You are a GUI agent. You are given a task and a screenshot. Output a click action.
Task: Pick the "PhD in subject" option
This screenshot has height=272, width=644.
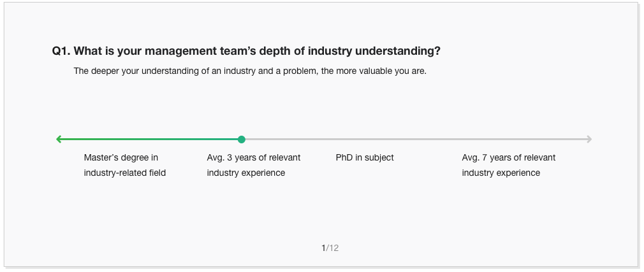click(365, 157)
